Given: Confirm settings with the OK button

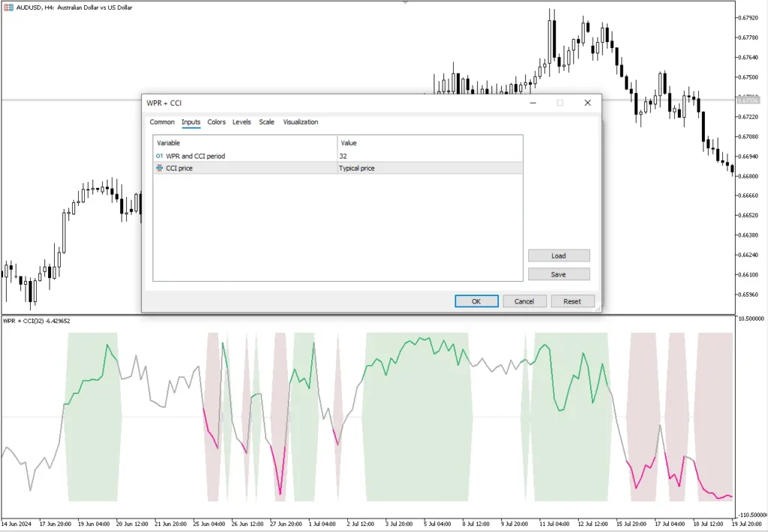Looking at the screenshot, I should (x=476, y=301).
